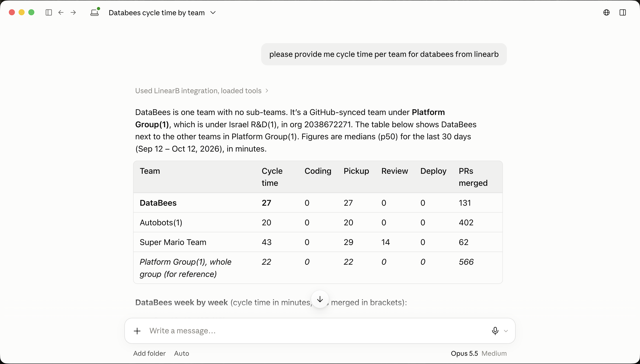Click the DataBees team name cell

pyautogui.click(x=158, y=203)
